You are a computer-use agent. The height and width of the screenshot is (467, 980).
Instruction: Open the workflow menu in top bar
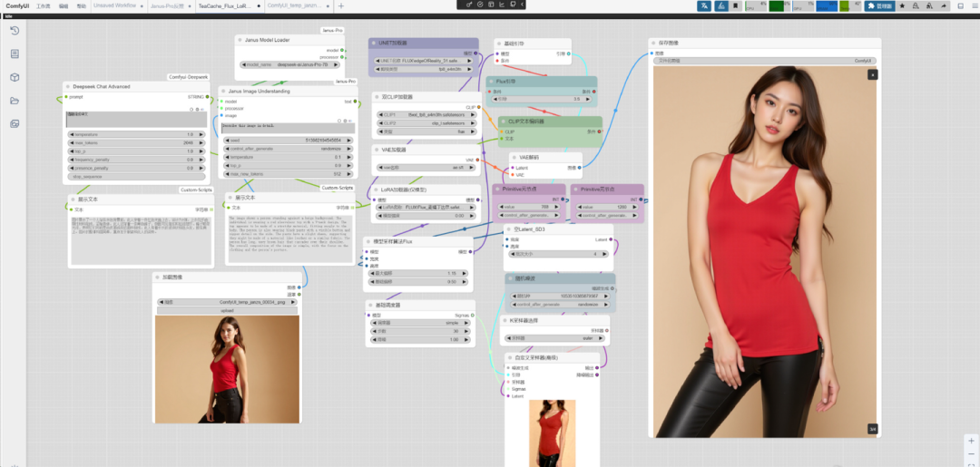point(44,5)
